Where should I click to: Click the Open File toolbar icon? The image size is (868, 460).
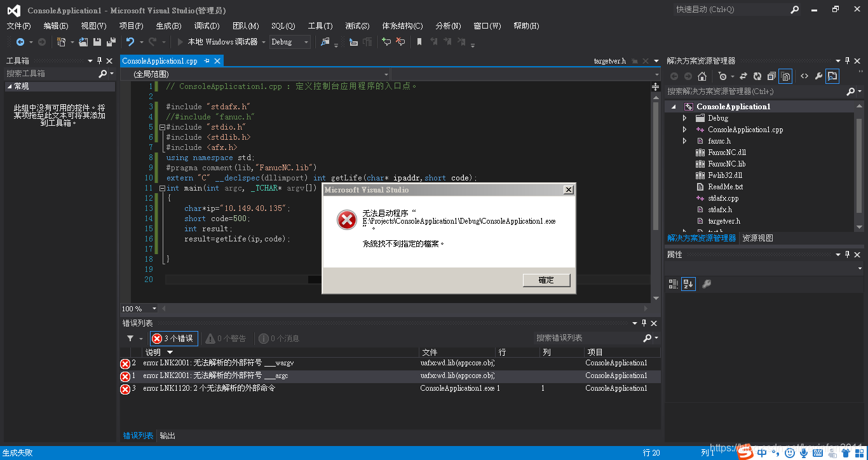84,42
